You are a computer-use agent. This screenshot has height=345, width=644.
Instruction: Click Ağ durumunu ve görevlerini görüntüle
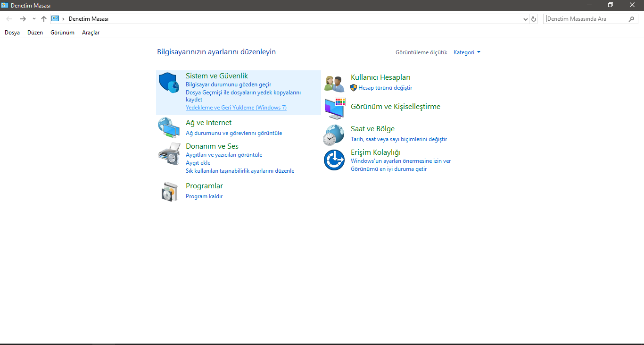click(x=234, y=133)
